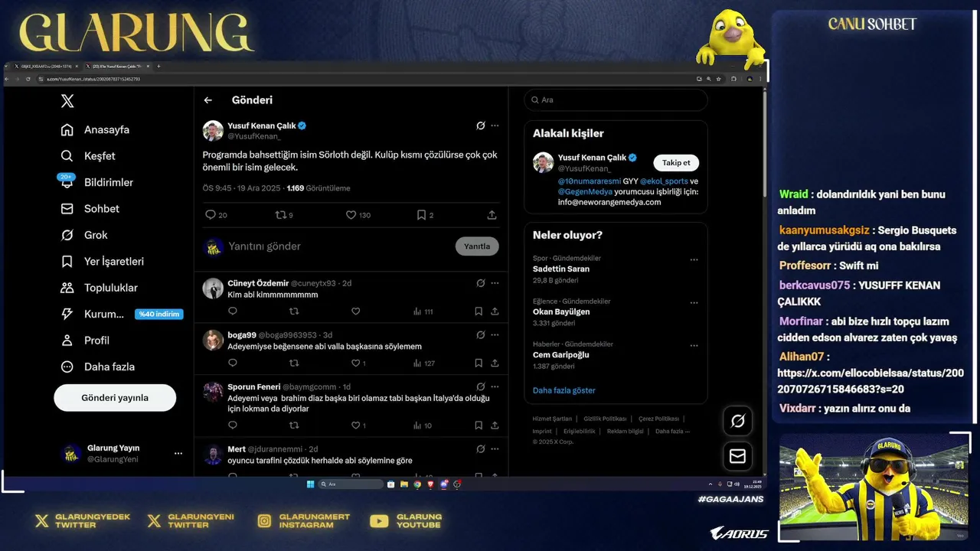Image resolution: width=980 pixels, height=551 pixels.
Task: Reload page in browser toolbar
Action: tap(28, 79)
